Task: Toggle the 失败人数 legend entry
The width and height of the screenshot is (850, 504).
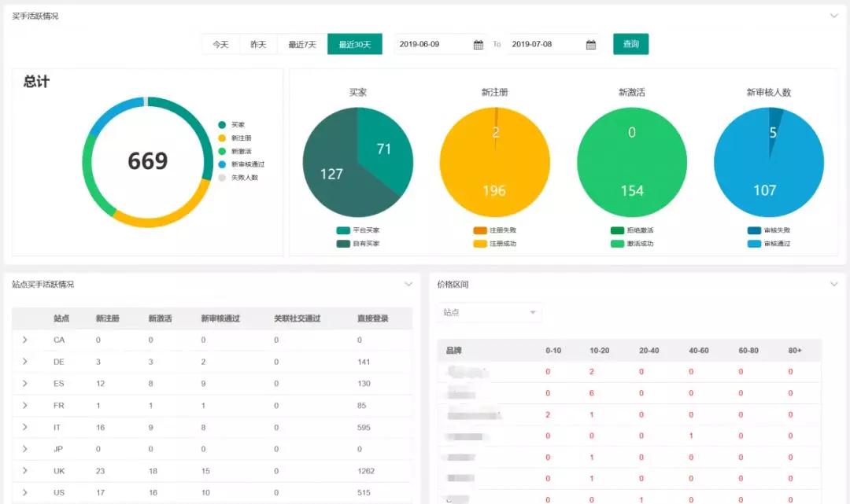Action: click(238, 178)
